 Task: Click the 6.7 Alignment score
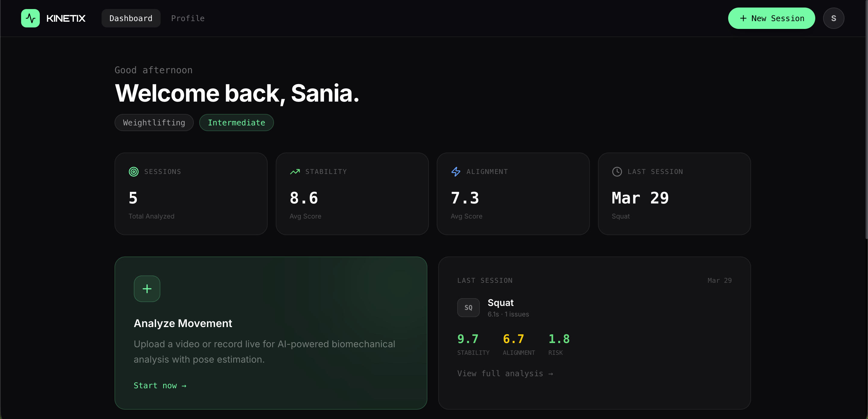513,339
